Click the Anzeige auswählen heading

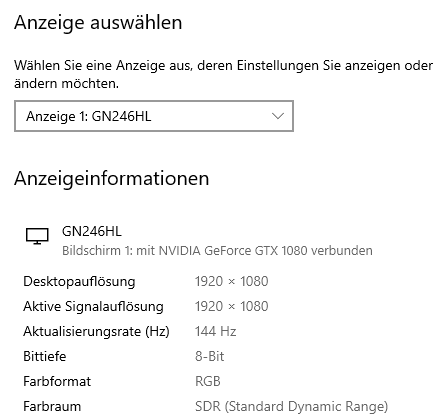click(98, 23)
